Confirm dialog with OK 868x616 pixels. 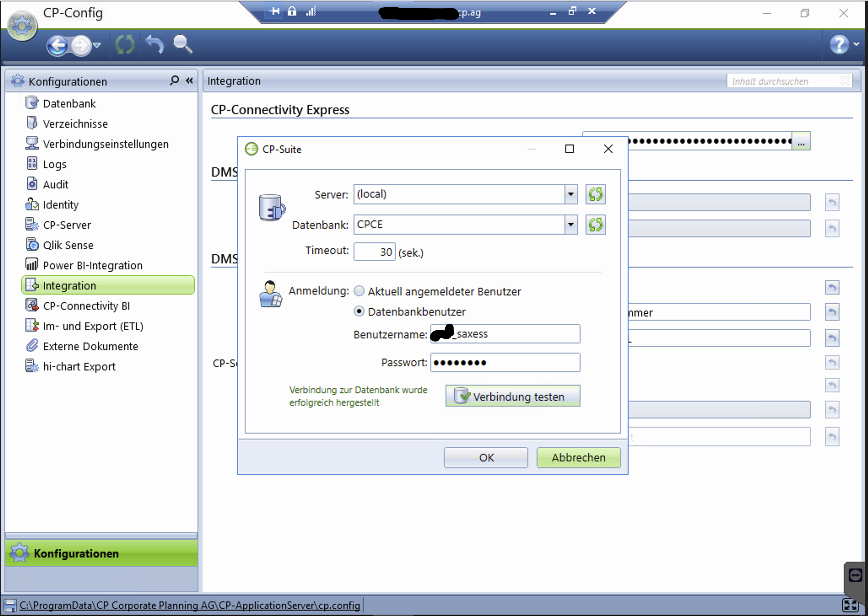tap(486, 457)
